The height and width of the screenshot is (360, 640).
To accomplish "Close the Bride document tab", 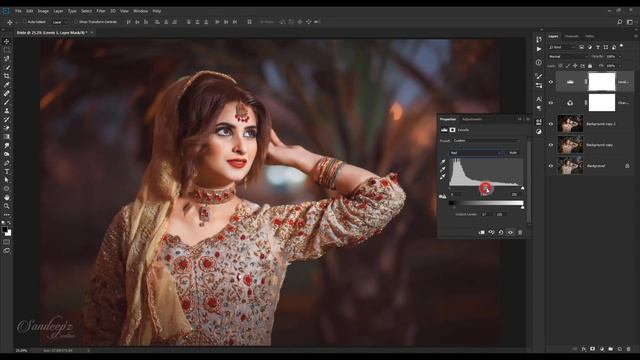I will [x=92, y=32].
